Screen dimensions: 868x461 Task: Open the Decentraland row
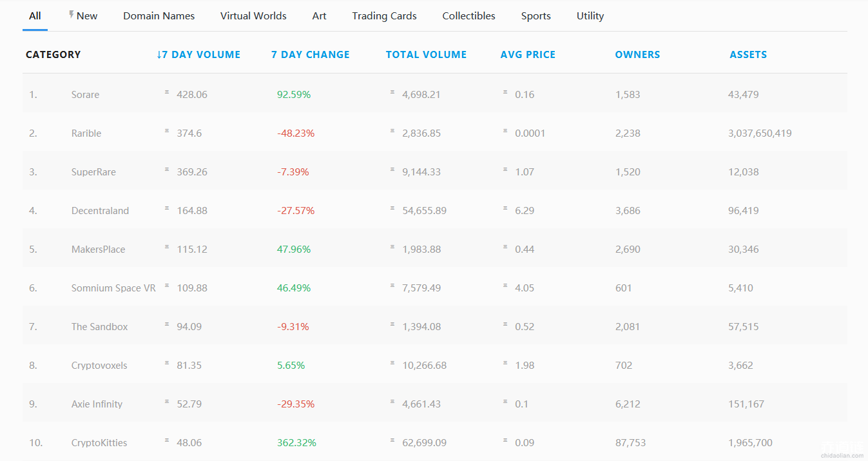[435, 210]
